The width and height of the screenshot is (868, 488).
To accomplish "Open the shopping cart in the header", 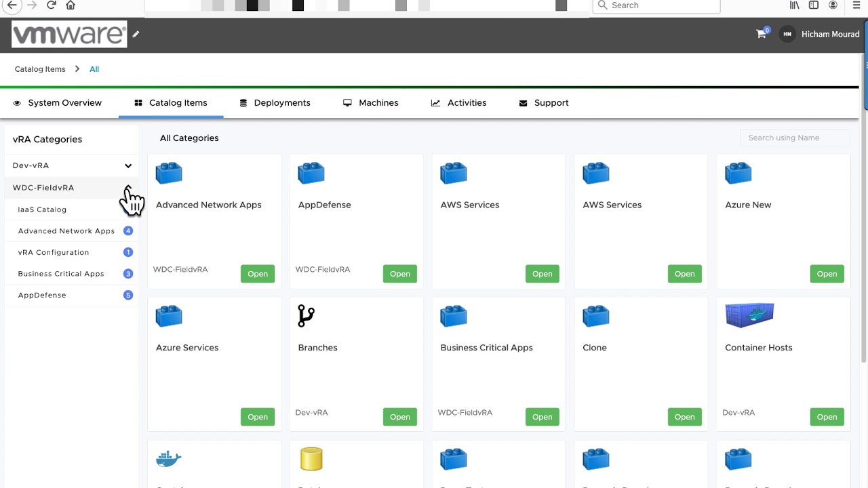I will (x=761, y=34).
